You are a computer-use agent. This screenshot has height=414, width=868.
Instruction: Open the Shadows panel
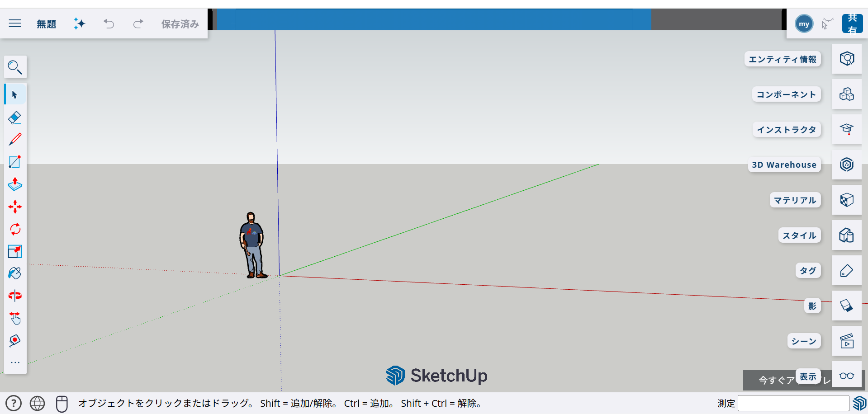(x=846, y=306)
